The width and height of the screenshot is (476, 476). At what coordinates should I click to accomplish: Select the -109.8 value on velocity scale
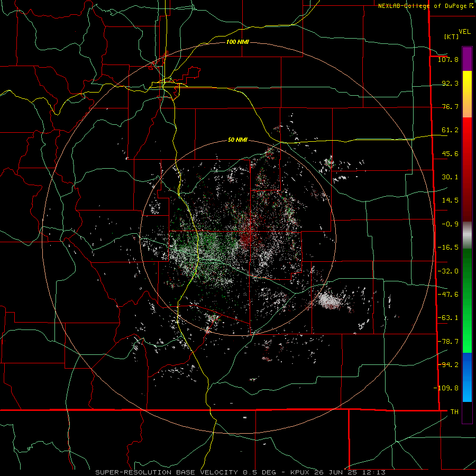[x=446, y=388]
